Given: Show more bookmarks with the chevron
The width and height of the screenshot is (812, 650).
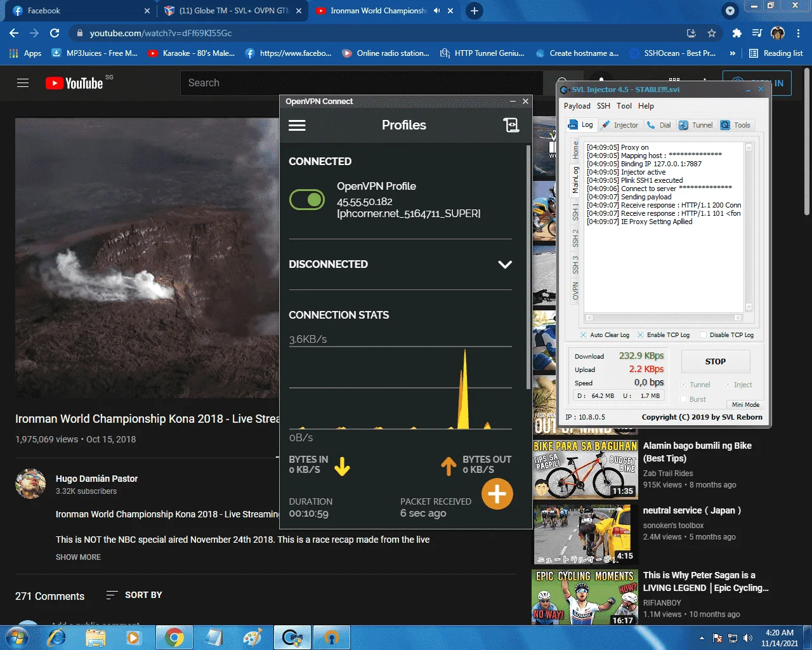Looking at the screenshot, I should click(x=733, y=53).
